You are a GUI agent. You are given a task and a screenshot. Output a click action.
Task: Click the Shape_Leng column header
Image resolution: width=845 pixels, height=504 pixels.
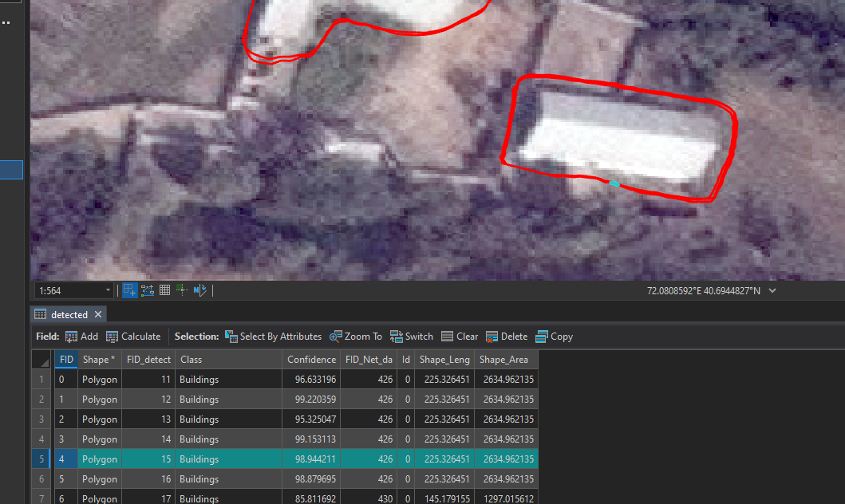444,360
